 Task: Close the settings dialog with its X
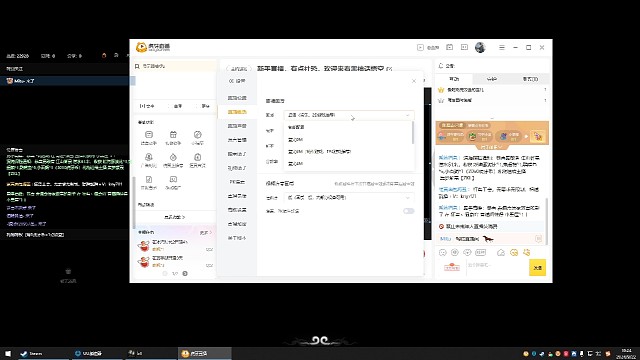click(414, 81)
